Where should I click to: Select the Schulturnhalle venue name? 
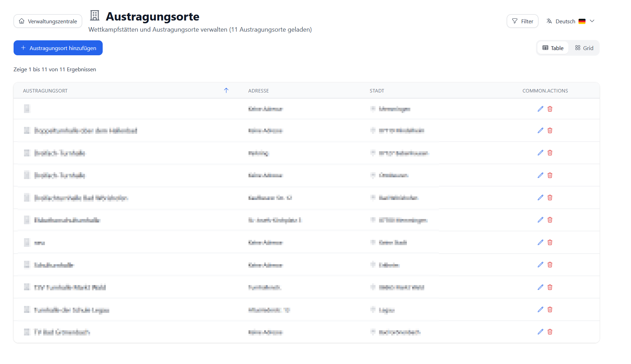pos(54,265)
